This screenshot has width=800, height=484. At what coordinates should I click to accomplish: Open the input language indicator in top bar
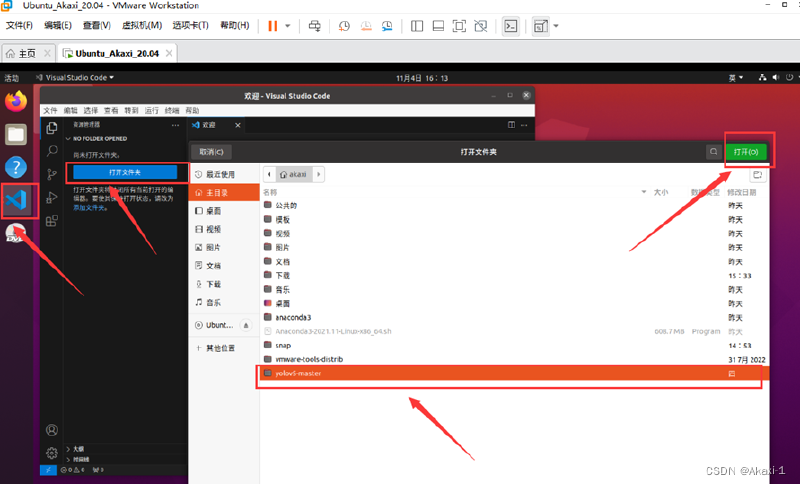[736, 78]
